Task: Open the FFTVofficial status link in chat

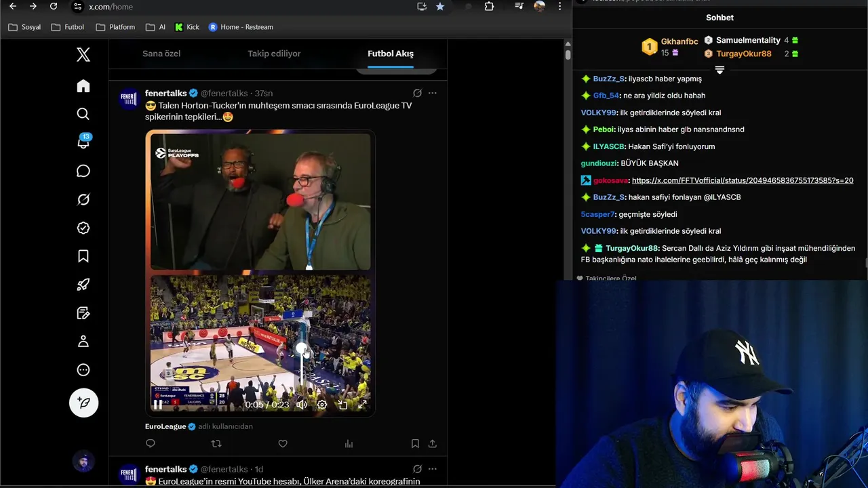Action: tap(743, 180)
